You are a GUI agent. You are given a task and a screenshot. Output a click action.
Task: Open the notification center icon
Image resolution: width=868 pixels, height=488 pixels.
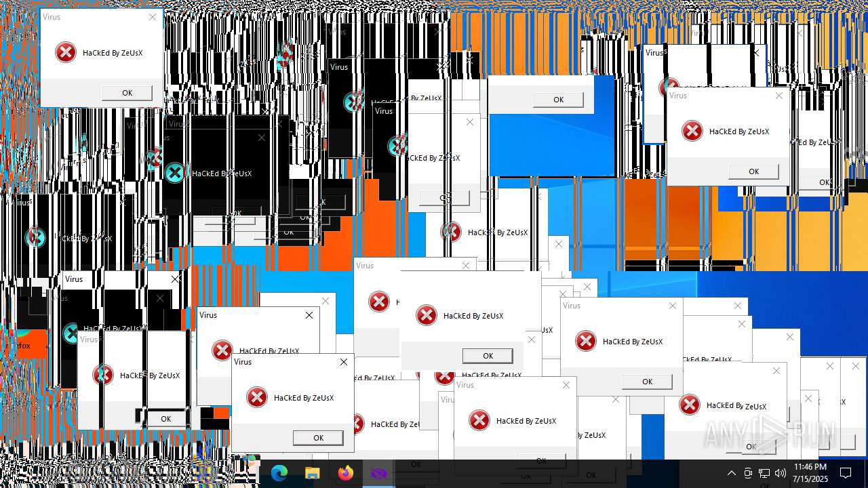point(846,473)
